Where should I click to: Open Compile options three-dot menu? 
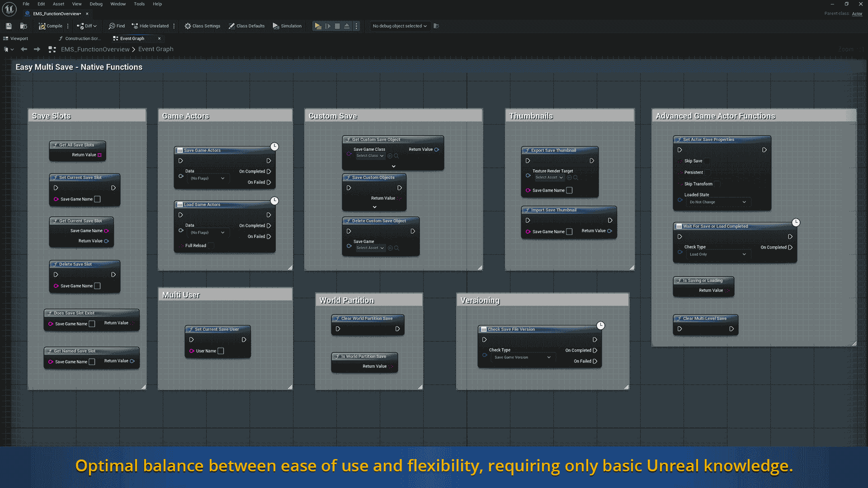68,26
